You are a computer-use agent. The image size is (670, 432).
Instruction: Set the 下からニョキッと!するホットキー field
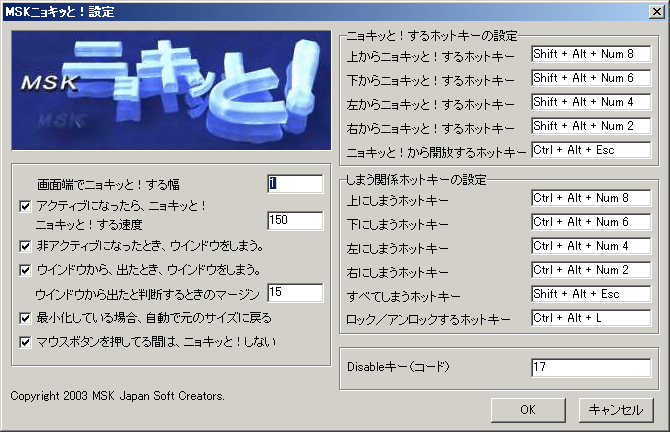[x=591, y=78]
